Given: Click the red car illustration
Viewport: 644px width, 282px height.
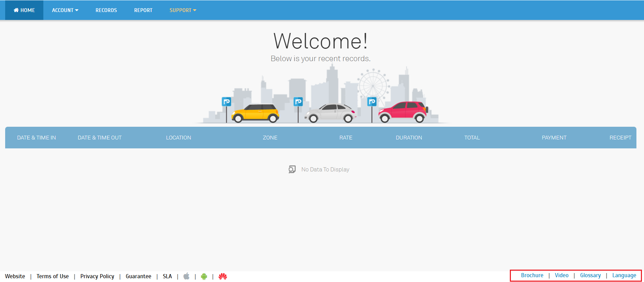Looking at the screenshot, I should (x=403, y=112).
